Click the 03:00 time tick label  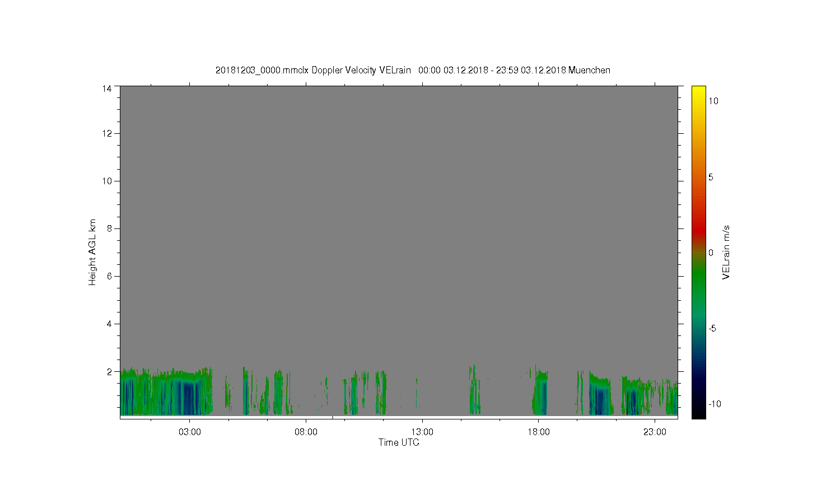190,432
